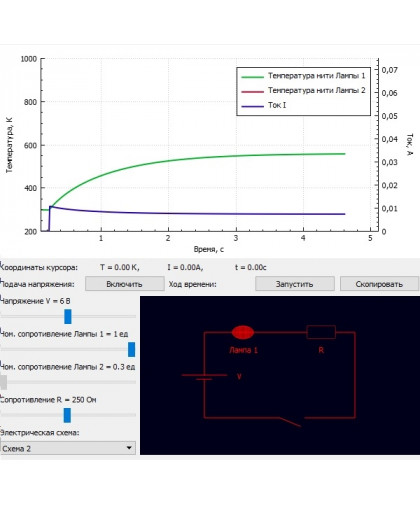Click the 1000 tick on the temperature axis

click(x=29, y=59)
